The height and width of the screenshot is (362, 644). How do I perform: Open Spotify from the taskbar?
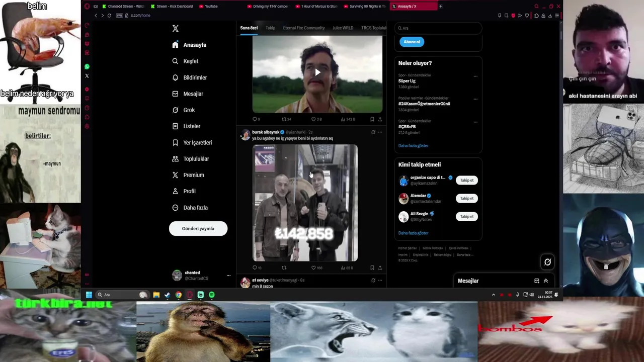point(212,295)
